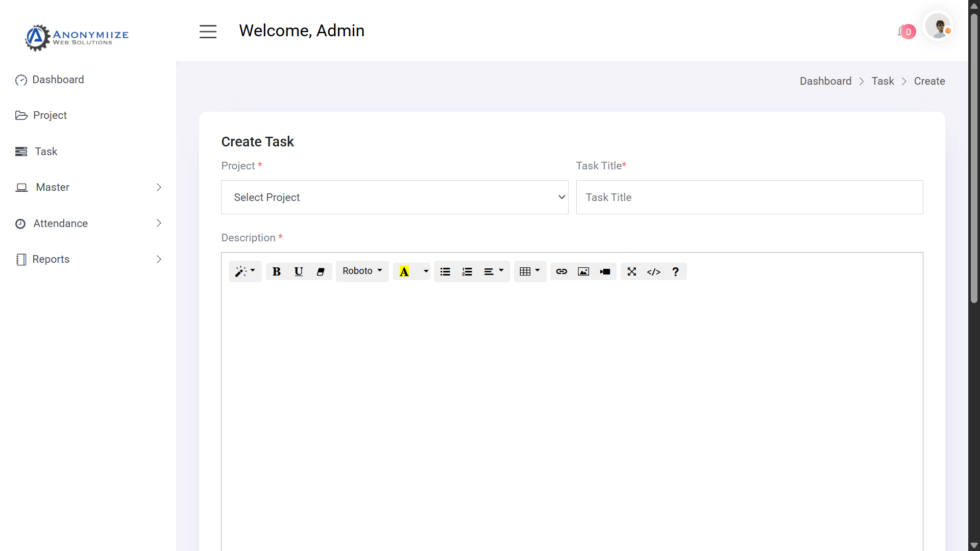Toggle underline formatting in the editor

299,271
